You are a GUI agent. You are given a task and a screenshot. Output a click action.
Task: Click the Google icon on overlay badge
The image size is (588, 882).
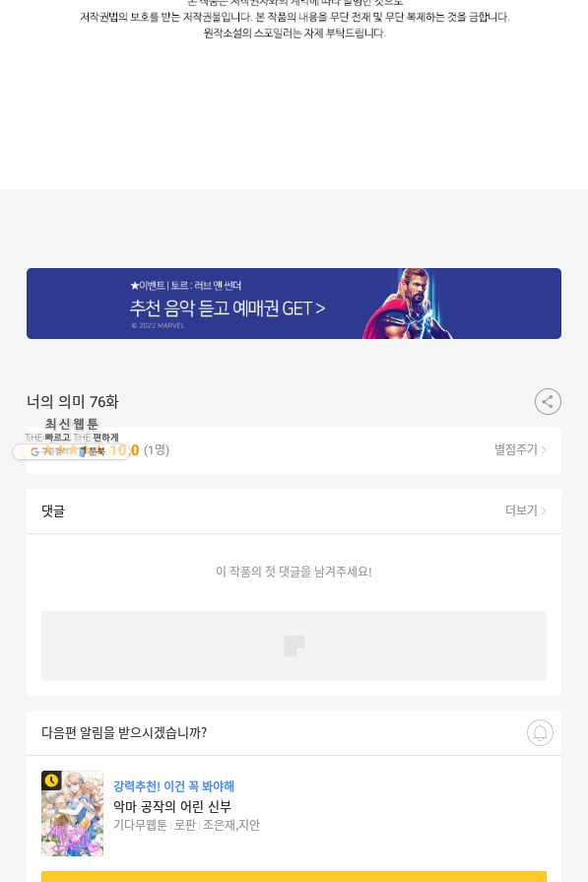pyautogui.click(x=34, y=451)
